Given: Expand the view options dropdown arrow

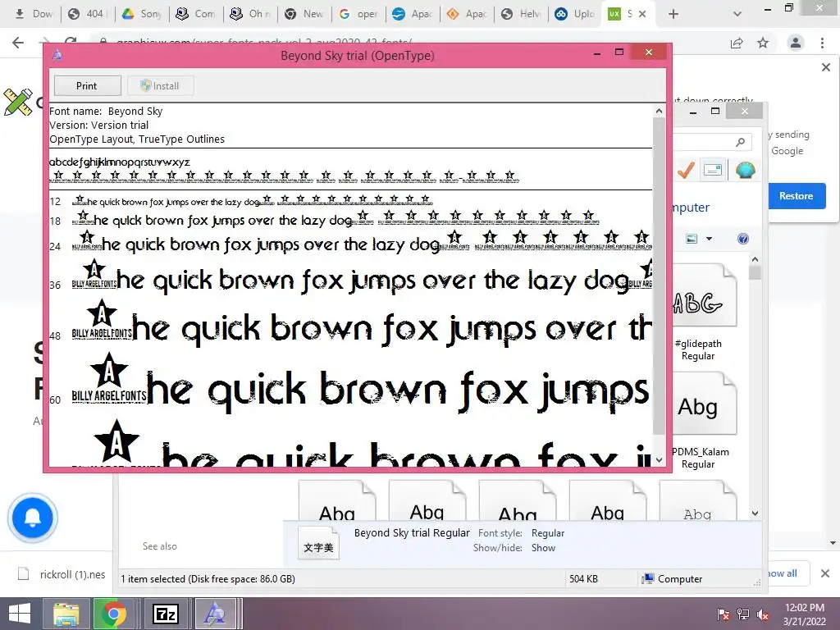Looking at the screenshot, I should click(709, 239).
